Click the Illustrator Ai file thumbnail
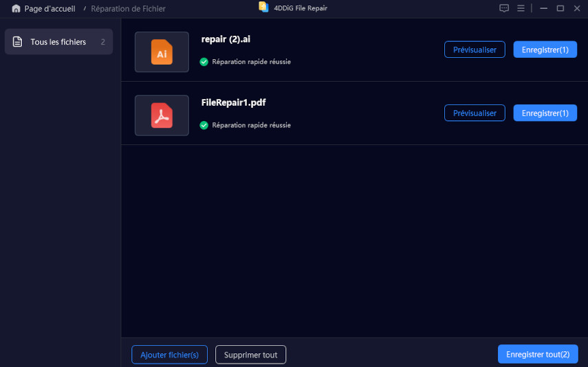588x367 pixels. (162, 52)
